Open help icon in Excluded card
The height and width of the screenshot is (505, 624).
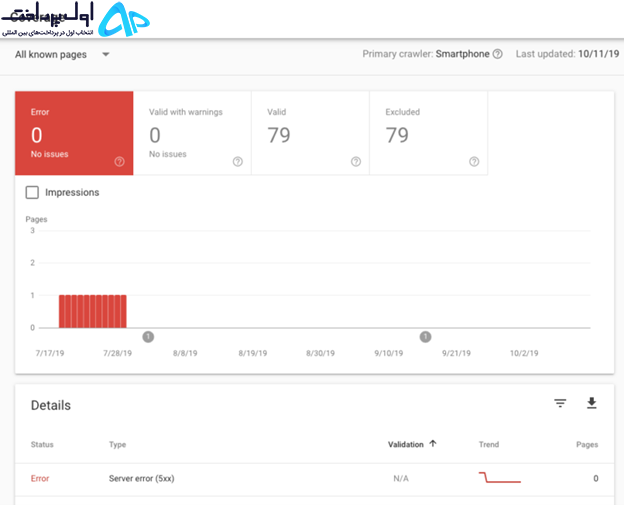474,162
